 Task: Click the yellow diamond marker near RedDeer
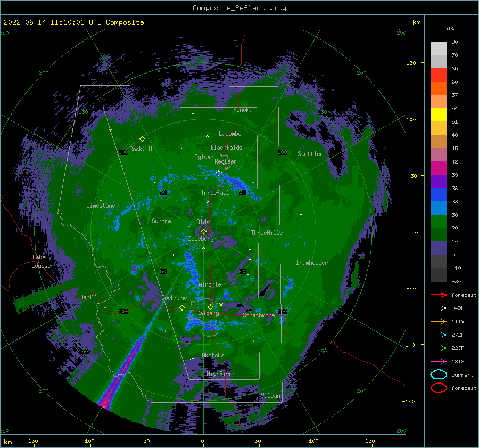pyautogui.click(x=219, y=173)
